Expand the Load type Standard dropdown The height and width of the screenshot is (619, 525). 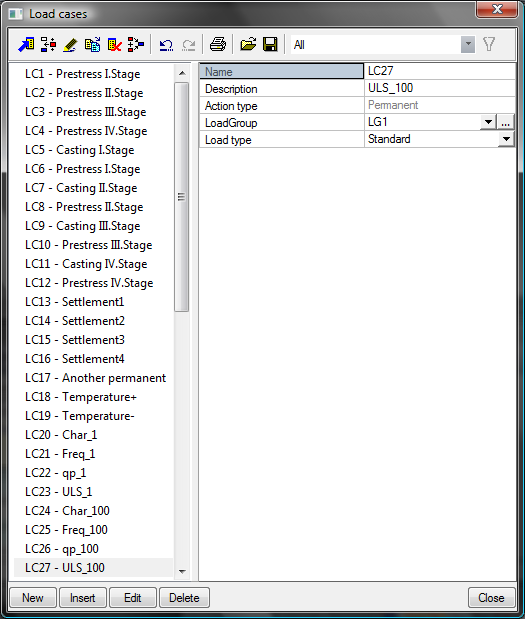[x=506, y=139]
